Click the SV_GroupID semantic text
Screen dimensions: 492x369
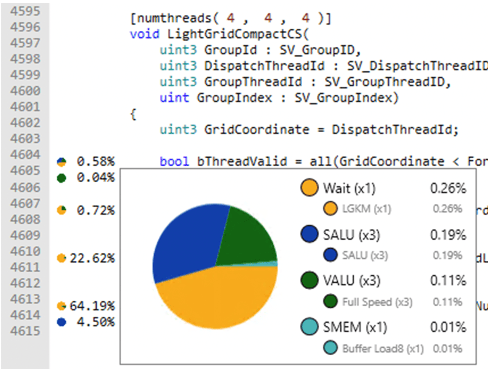317,50
